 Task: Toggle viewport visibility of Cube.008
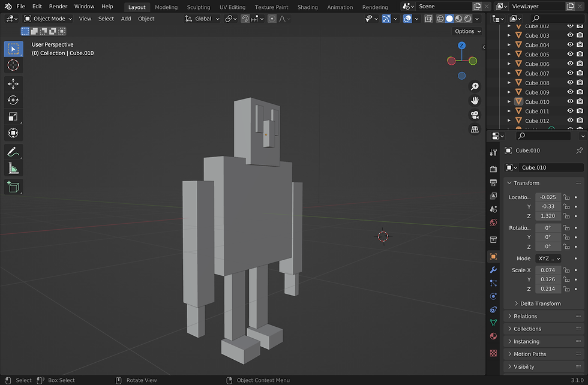click(570, 83)
